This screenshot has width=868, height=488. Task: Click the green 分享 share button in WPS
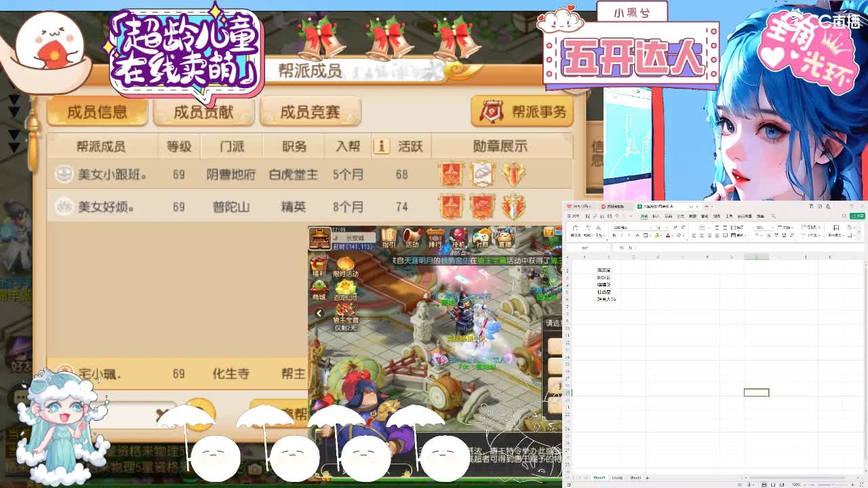coord(859,216)
